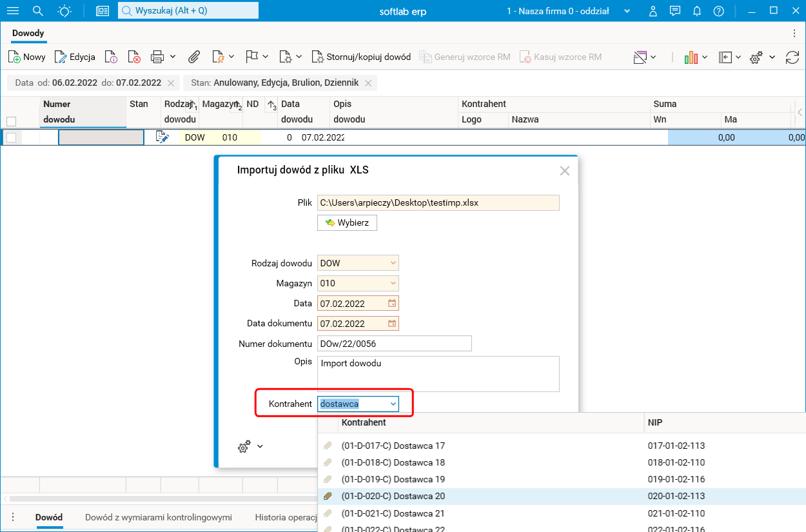The image size is (806, 532).
Task: Click the document gear icon
Action: [286, 57]
